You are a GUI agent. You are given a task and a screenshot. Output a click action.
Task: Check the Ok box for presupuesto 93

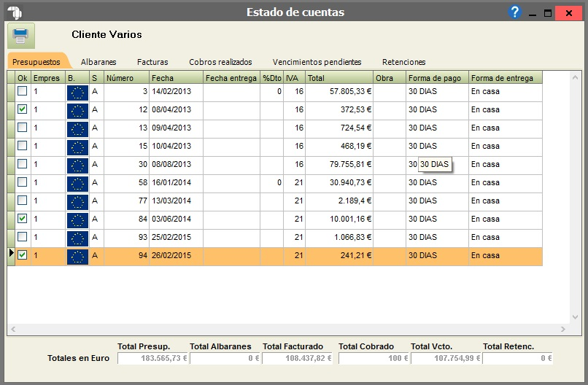pos(23,236)
